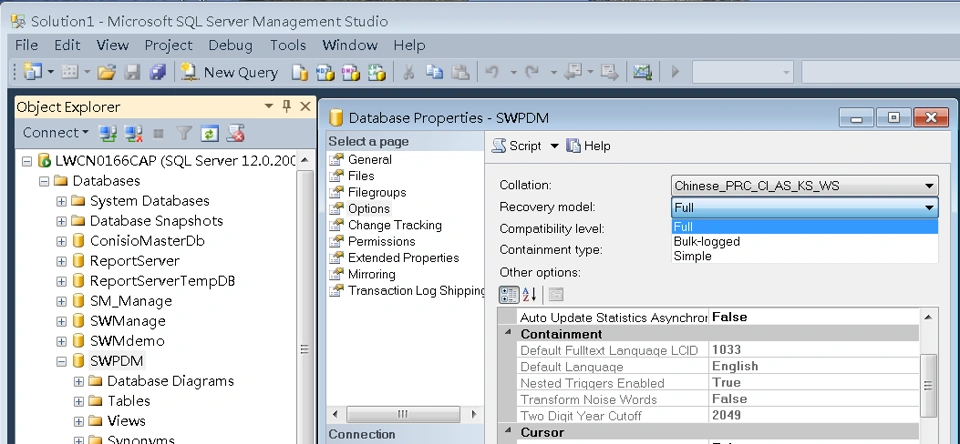Click the Analysis Services MDX Query icon
The height and width of the screenshot is (444, 960).
click(325, 72)
